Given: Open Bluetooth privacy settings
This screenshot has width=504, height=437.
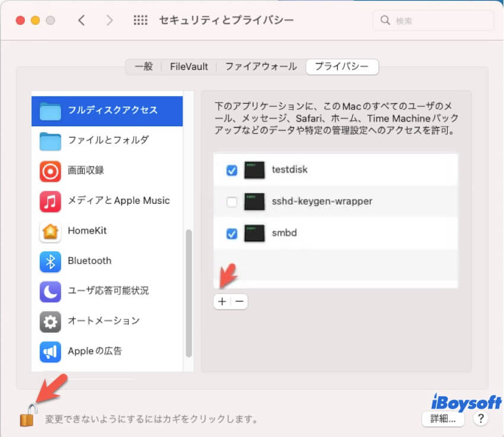Looking at the screenshot, I should click(x=50, y=261).
